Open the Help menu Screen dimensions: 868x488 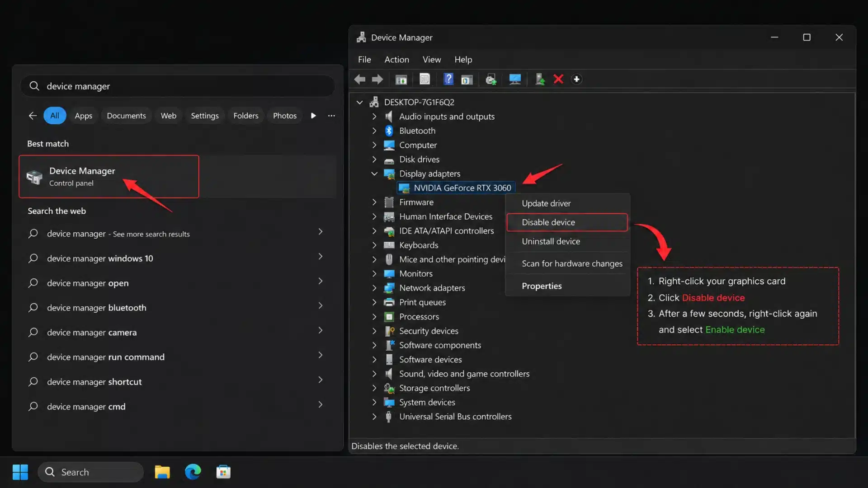pyautogui.click(x=463, y=60)
